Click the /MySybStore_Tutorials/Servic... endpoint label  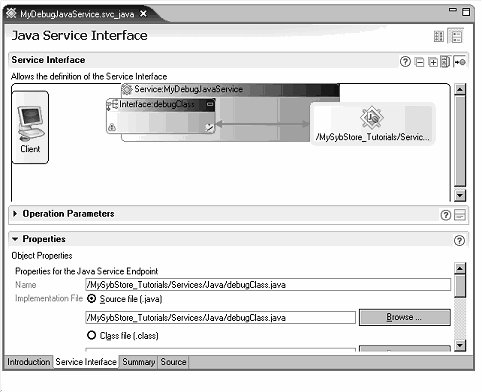pyautogui.click(x=372, y=137)
